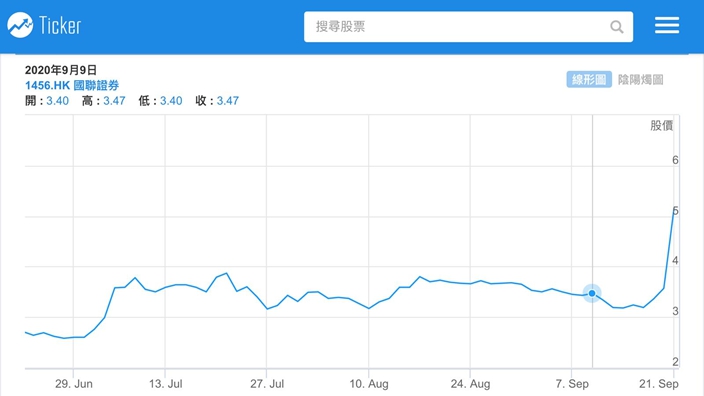Click the closing price 3.47 value
This screenshot has height=396, width=704.
pyautogui.click(x=228, y=101)
